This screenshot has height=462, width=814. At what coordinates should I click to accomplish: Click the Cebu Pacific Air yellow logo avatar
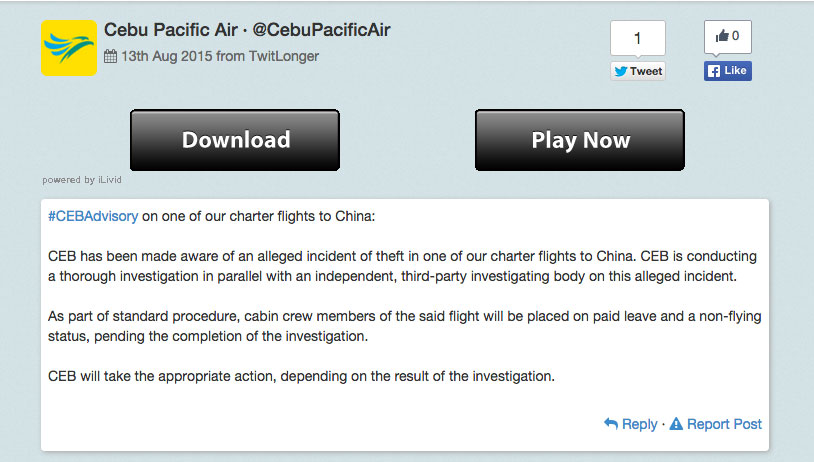tap(69, 48)
